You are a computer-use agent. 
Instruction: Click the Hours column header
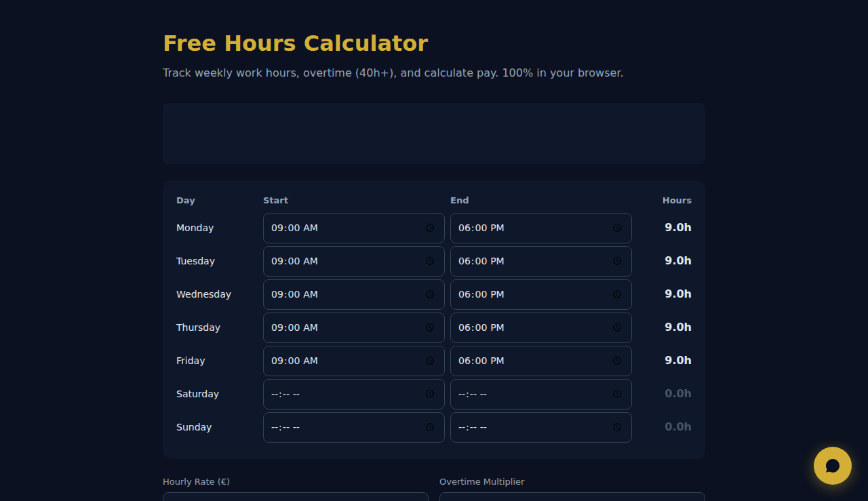(x=677, y=201)
